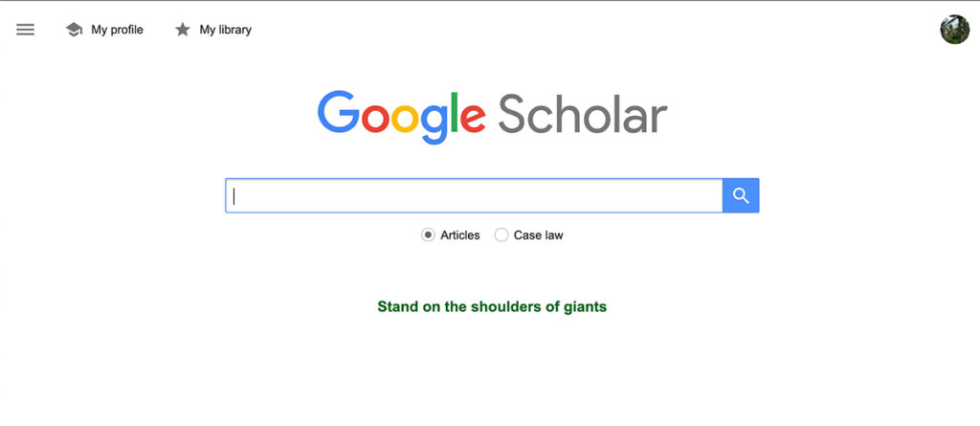Click the graduation cap profile icon
980x426 pixels.
coord(74,30)
